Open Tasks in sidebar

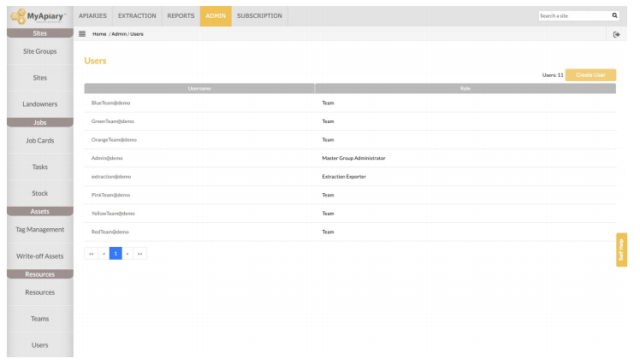[40, 167]
